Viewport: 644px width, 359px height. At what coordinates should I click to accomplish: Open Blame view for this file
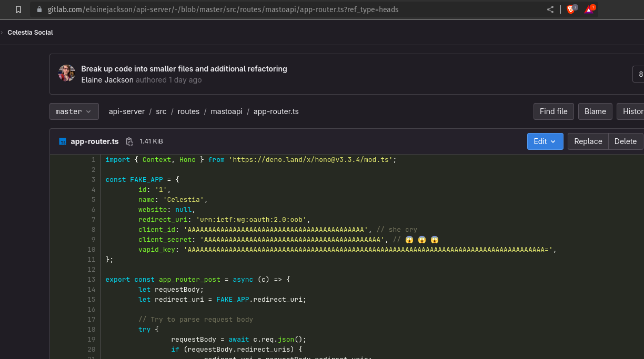pyautogui.click(x=595, y=111)
